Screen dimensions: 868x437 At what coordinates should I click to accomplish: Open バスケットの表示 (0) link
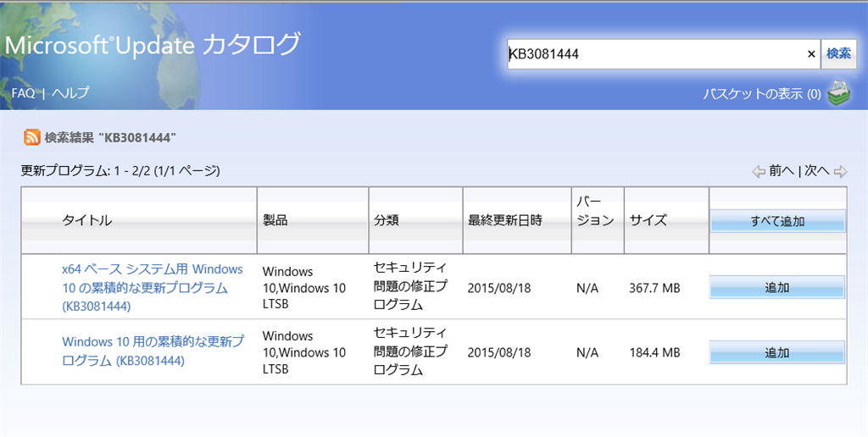(762, 94)
